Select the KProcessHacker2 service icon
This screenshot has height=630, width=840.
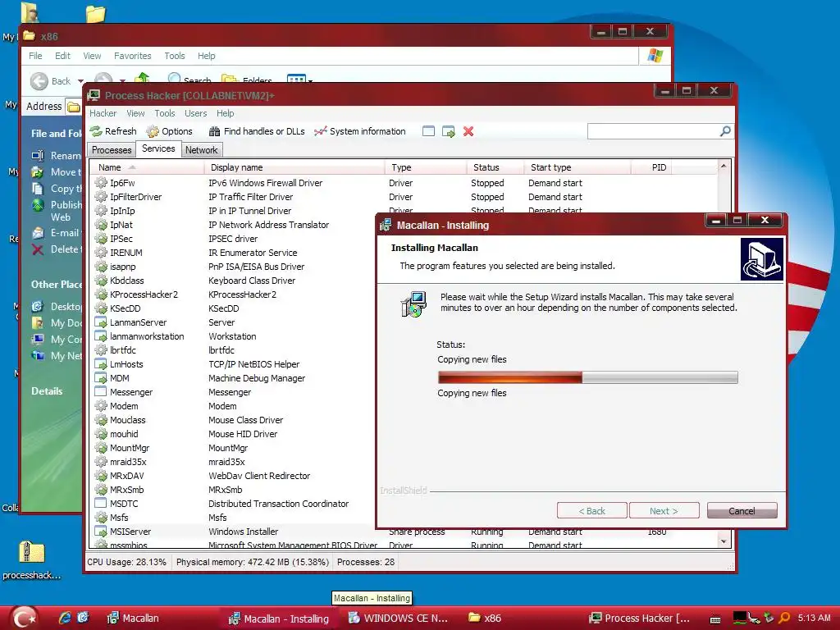pyautogui.click(x=101, y=294)
